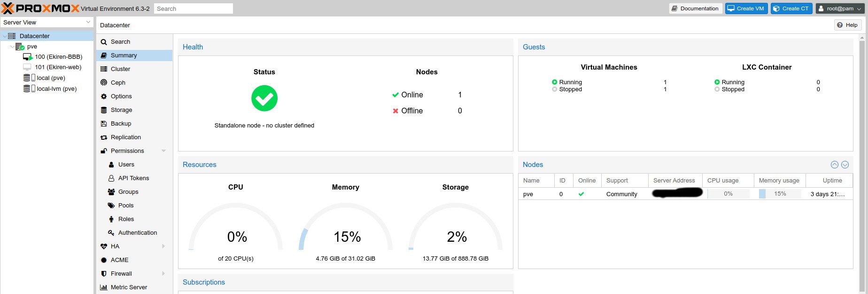The width and height of the screenshot is (868, 294).
Task: Click the CPU 0% gauge
Action: point(236,227)
